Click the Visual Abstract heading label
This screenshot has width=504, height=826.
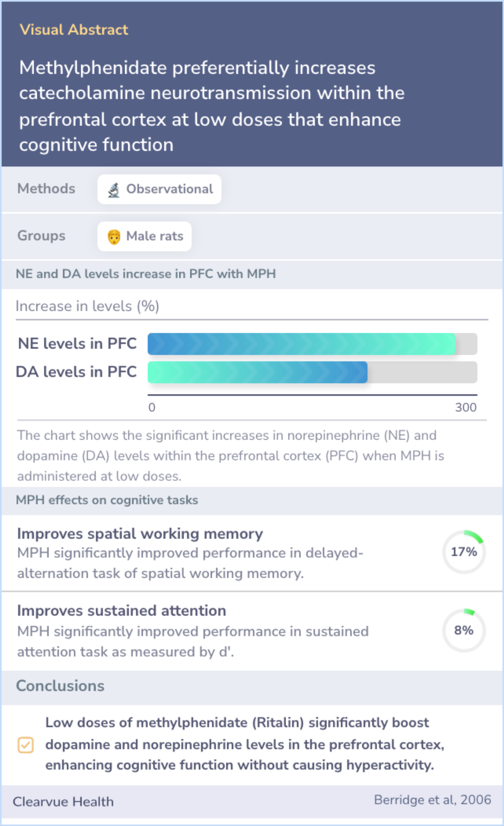point(74,30)
